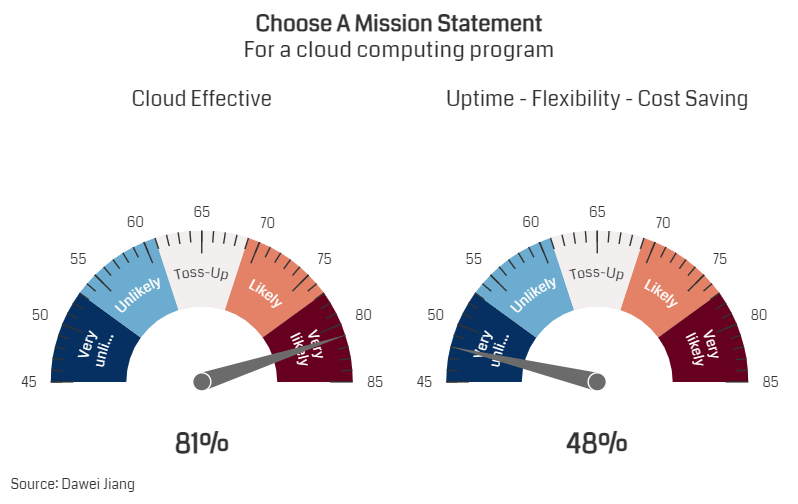Click the 48% value label

click(x=597, y=443)
